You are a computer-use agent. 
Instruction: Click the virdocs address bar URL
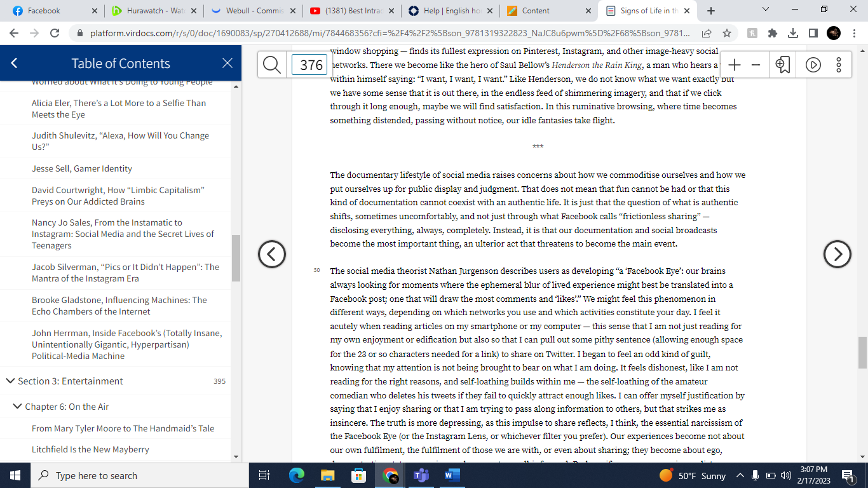click(389, 33)
